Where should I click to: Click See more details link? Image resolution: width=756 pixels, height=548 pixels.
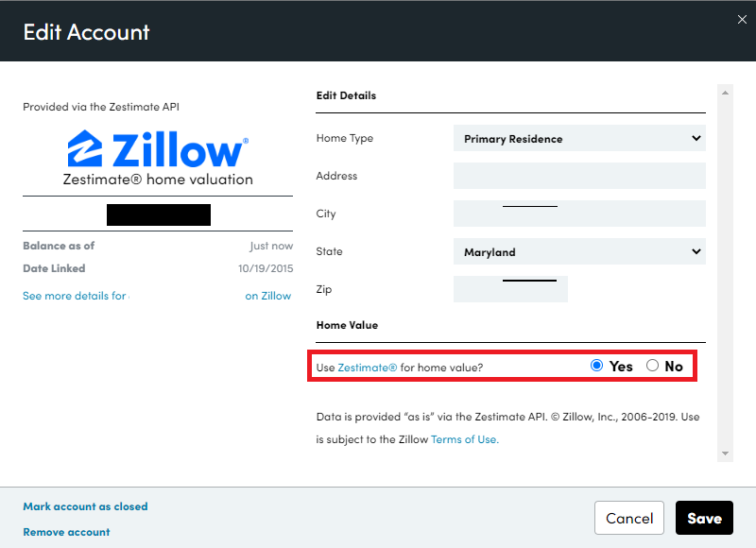75,296
